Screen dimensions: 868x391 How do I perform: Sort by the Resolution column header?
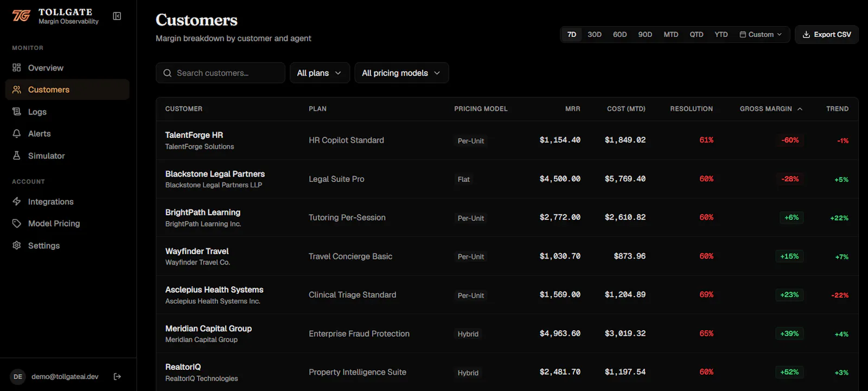coord(691,109)
